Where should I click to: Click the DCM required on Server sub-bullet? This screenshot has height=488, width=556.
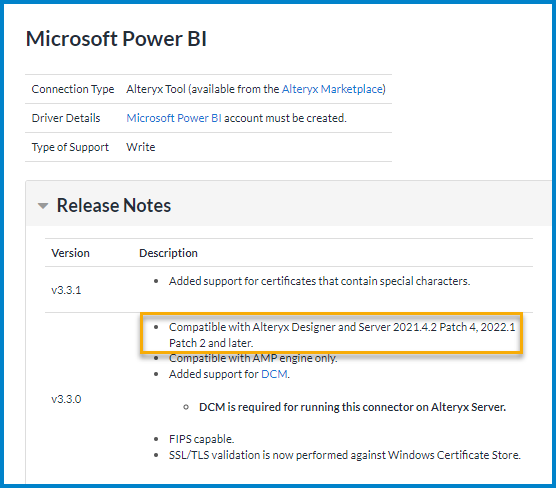tap(352, 407)
